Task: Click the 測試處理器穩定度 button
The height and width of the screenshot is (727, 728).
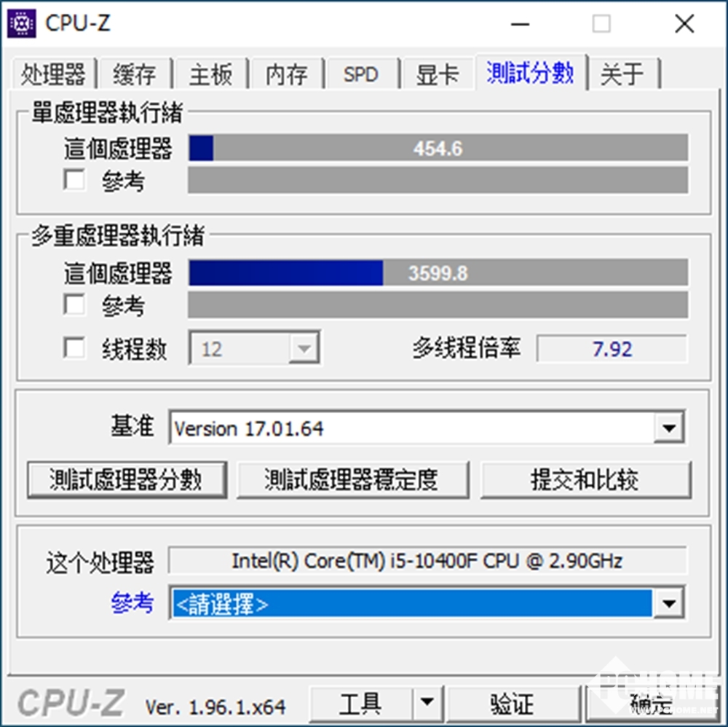Action: (x=352, y=479)
